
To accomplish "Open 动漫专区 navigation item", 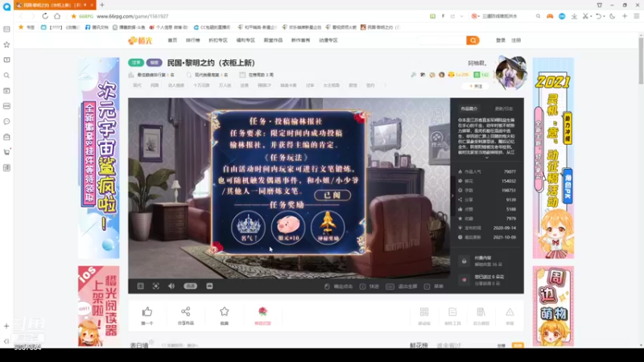I will click(328, 40).
